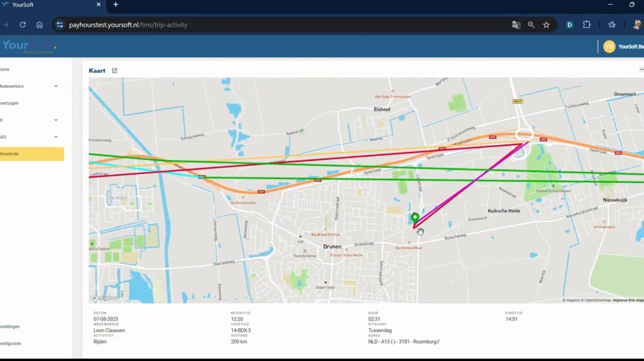Open the site information icon in address bar
The image size is (644, 361).
[x=60, y=25]
